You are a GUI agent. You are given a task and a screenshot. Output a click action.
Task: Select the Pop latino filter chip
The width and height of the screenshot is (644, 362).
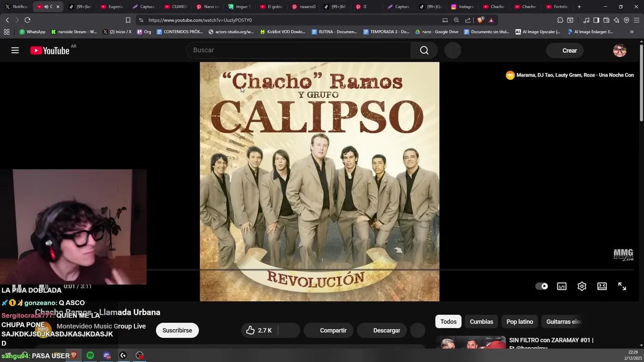click(520, 322)
